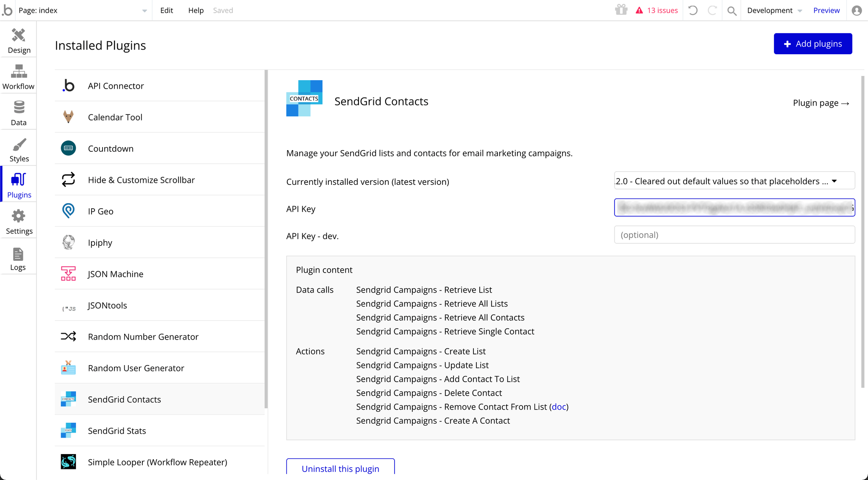Click the plugin details panel scrollbar
Screen dimensions: 868x480
(862, 232)
